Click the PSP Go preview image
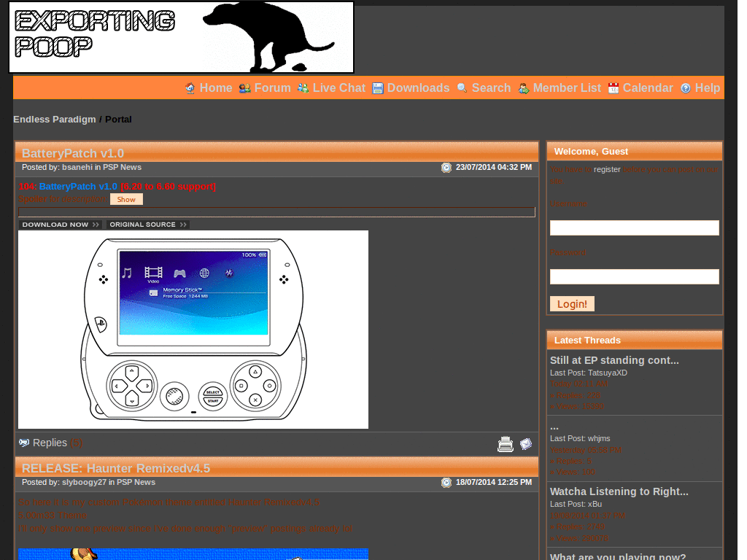 [193, 330]
